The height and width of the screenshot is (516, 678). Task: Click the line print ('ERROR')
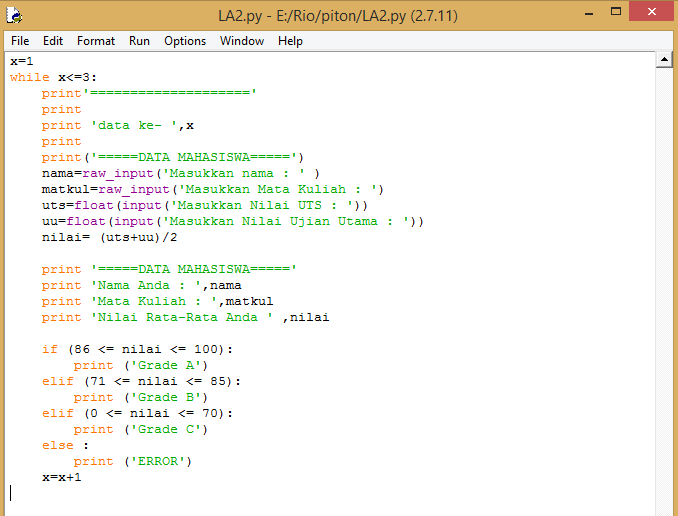(133, 462)
